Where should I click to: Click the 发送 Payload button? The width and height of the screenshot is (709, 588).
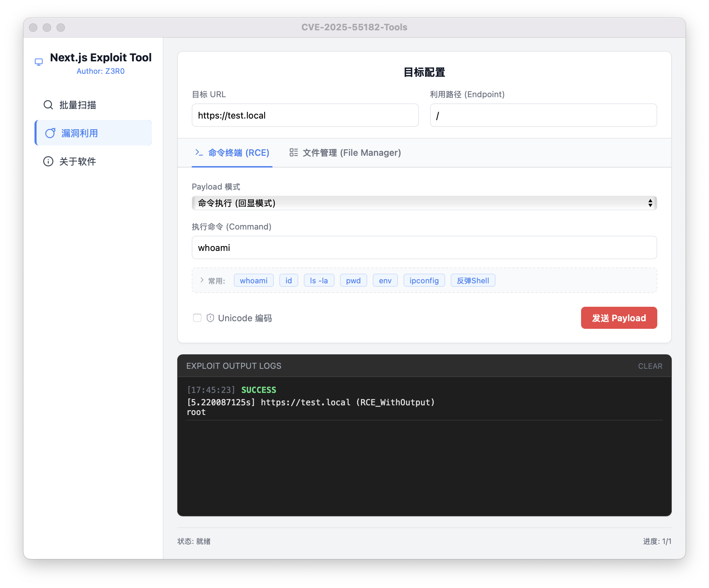click(619, 318)
